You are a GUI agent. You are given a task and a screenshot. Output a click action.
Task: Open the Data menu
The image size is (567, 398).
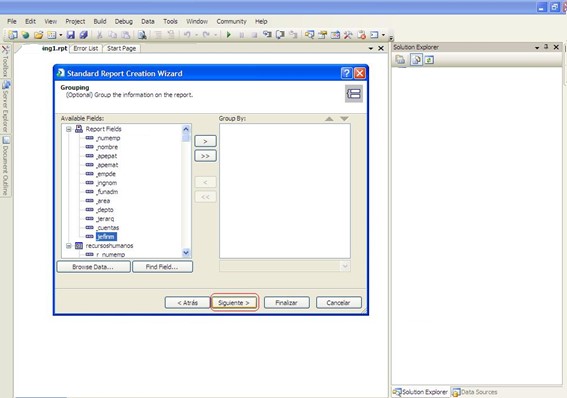(148, 21)
